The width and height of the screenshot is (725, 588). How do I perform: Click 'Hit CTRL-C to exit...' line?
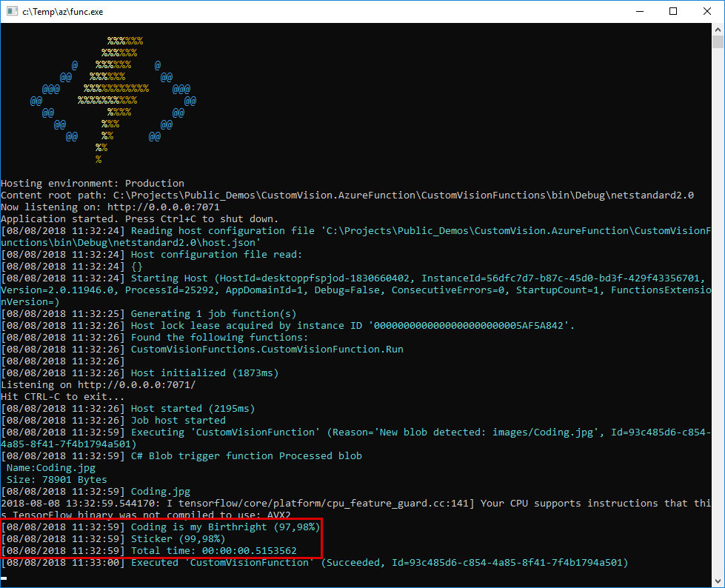(x=62, y=397)
